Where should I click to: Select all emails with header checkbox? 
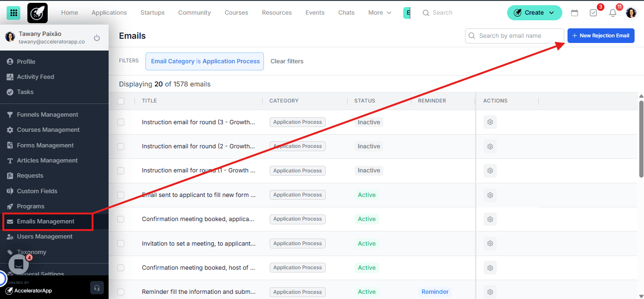coord(121,101)
